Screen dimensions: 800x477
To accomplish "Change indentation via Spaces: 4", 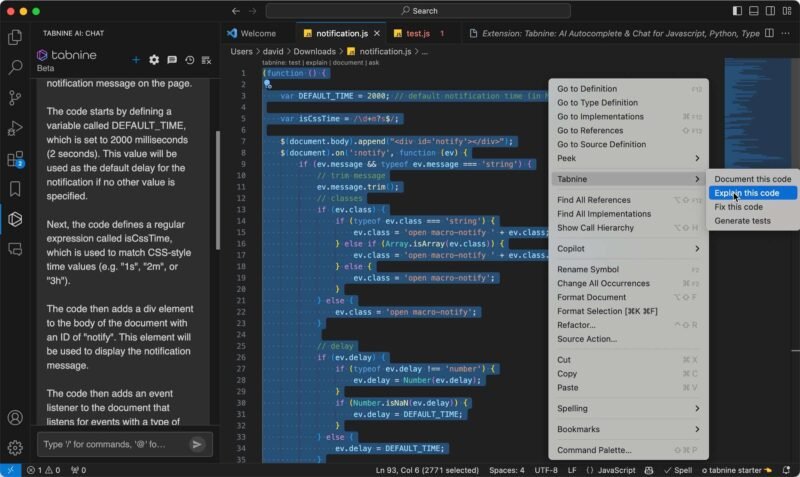I will (x=507, y=470).
